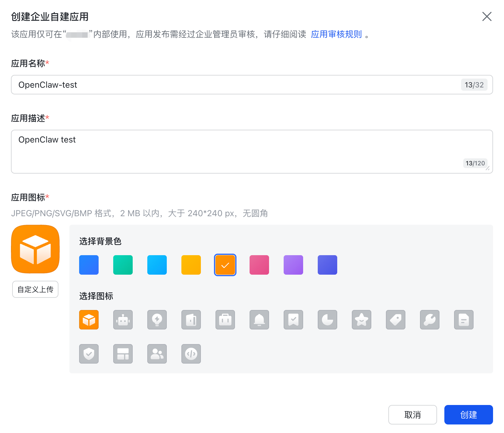Screen dimensions: 504x433
Task: Pick the price tag icon
Action: [395, 320]
